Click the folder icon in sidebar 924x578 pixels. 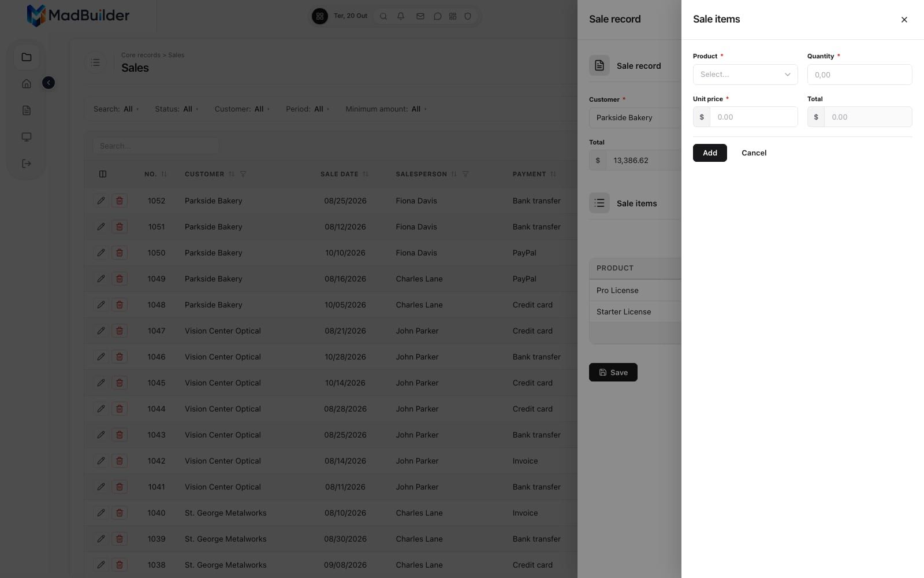[x=27, y=57]
